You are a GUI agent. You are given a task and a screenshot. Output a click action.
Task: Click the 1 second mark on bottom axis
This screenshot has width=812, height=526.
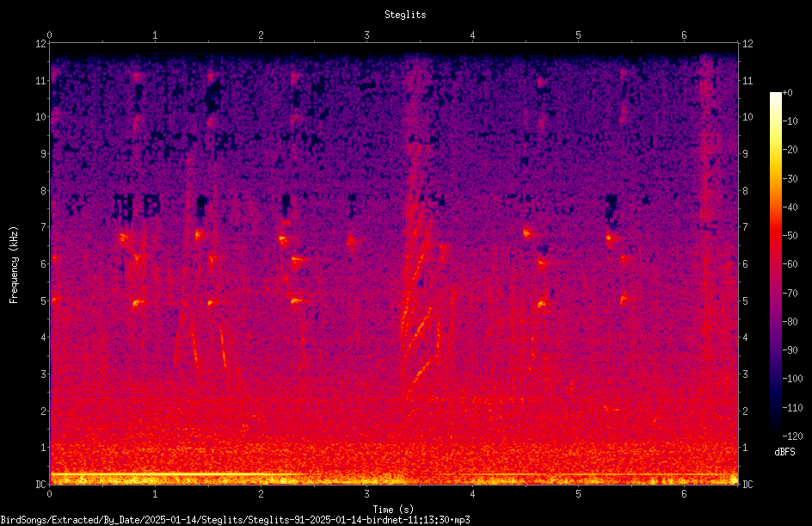click(x=155, y=494)
